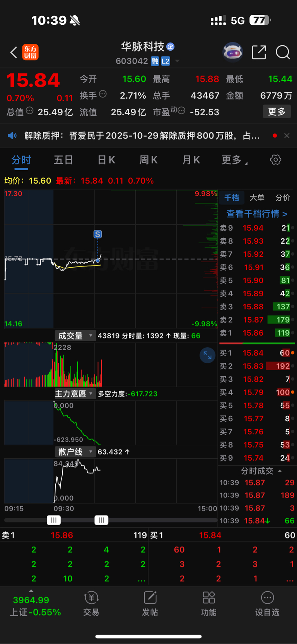Screen dimensions: 297x644
Task: Select the 千档 order book tab
Action: click(232, 198)
